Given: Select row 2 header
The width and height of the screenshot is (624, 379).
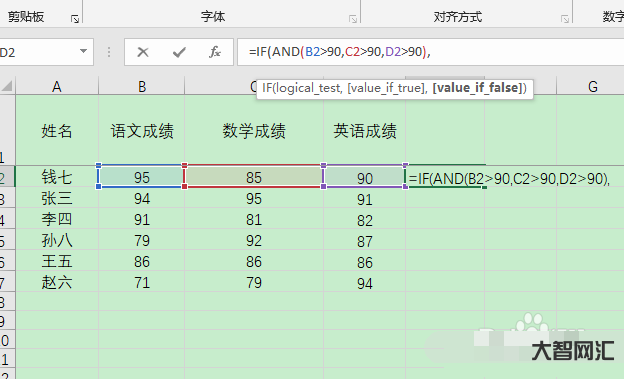Looking at the screenshot, I should [7, 177].
